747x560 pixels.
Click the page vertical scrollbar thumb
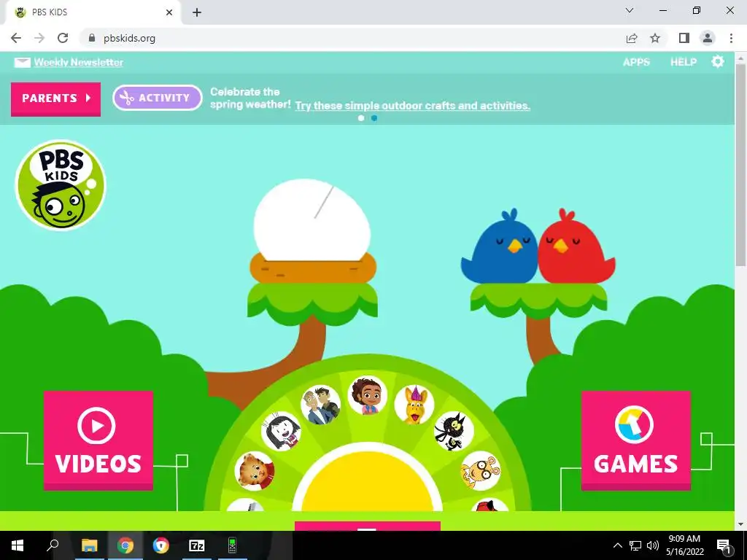(x=741, y=164)
